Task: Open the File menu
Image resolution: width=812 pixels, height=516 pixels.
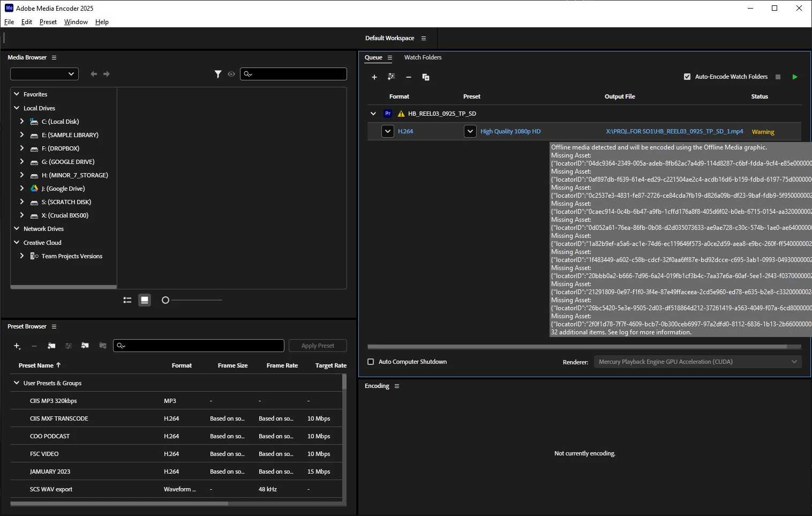Action: tap(9, 22)
